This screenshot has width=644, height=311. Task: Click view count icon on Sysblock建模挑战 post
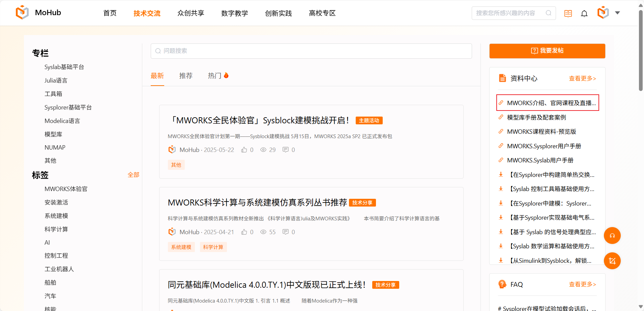[263, 150]
